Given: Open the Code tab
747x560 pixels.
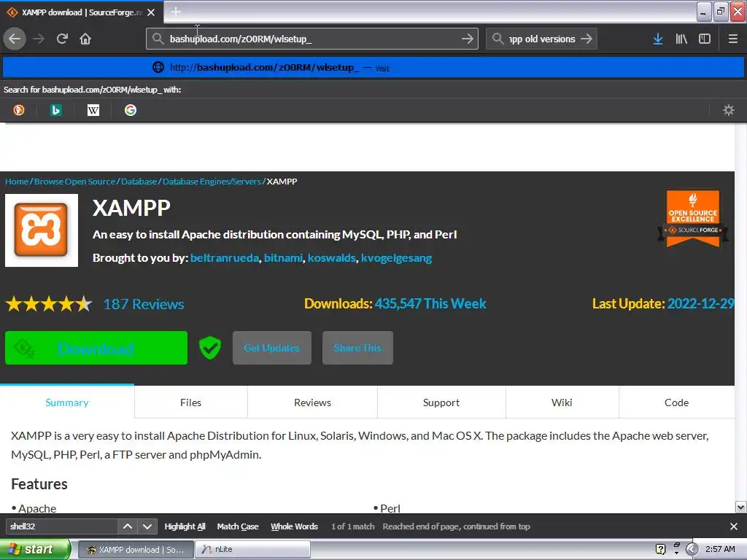Looking at the screenshot, I should (677, 402).
